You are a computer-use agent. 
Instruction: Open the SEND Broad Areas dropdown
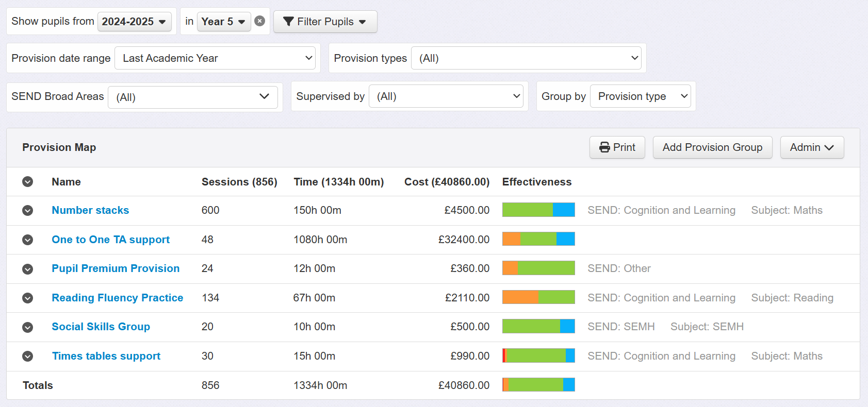193,97
